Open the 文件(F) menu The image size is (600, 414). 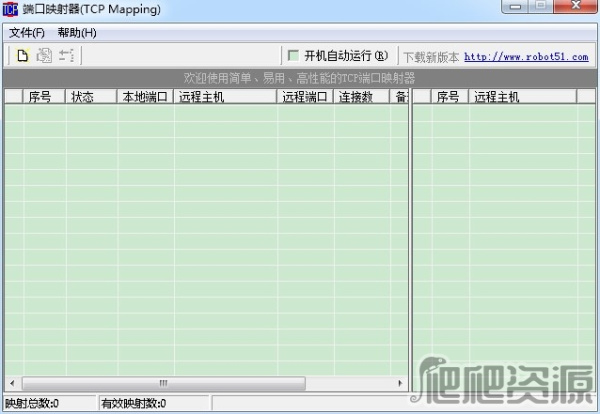tap(27, 33)
